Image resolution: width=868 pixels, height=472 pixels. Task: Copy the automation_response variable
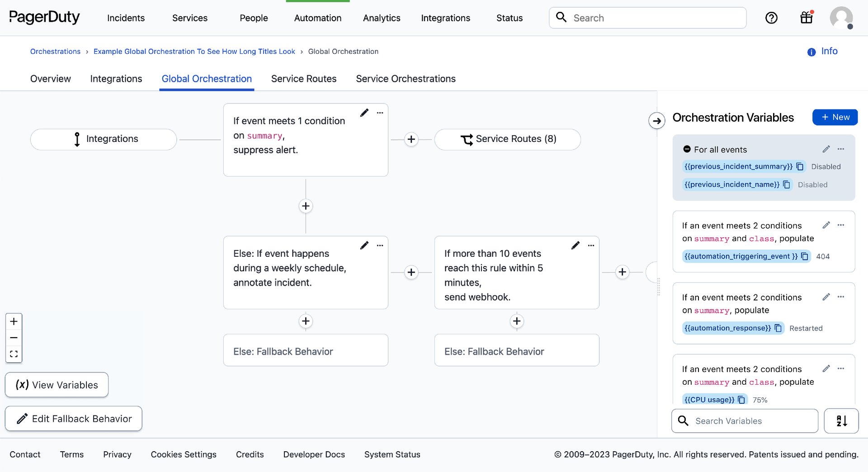tap(778, 328)
